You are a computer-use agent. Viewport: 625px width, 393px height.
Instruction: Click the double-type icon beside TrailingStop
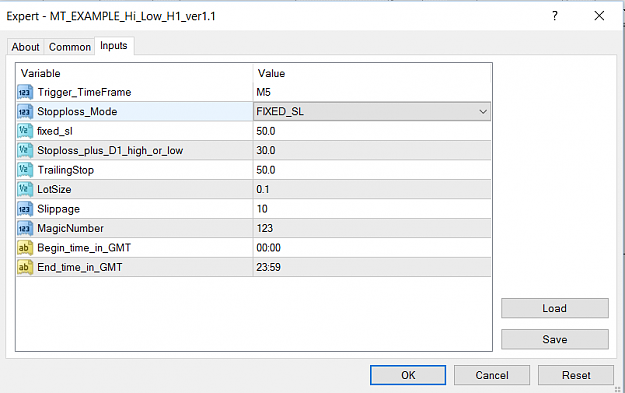(25, 170)
